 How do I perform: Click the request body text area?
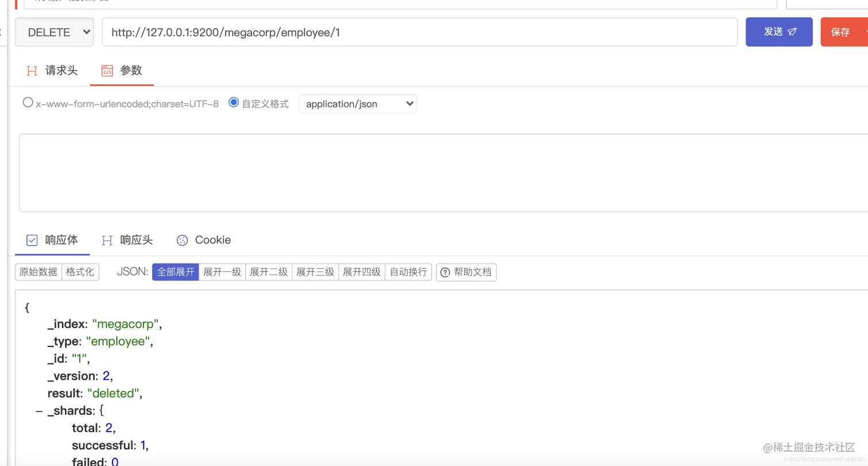pos(443,173)
